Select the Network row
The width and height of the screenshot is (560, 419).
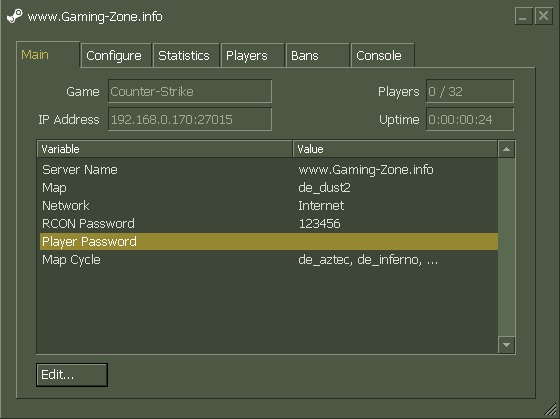pyautogui.click(x=269, y=205)
